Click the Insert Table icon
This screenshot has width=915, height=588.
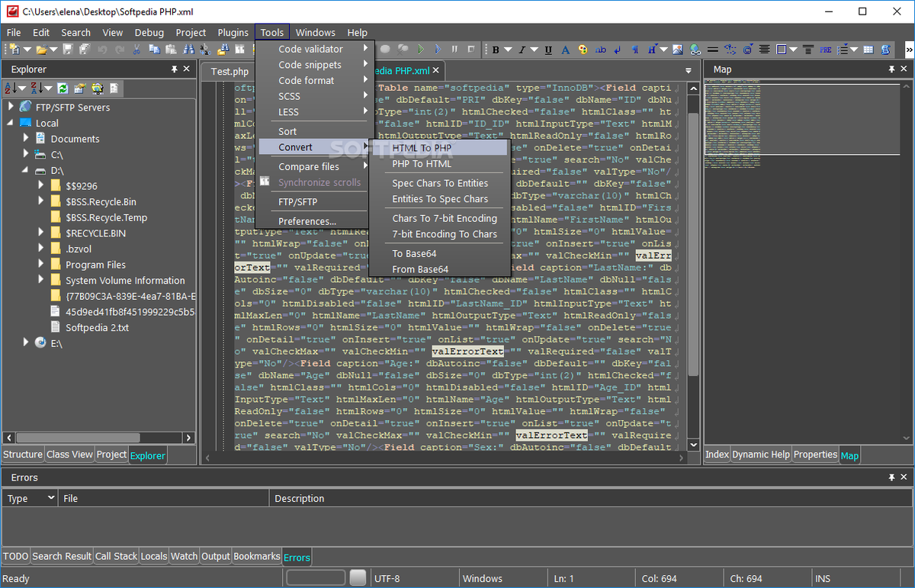point(868,50)
